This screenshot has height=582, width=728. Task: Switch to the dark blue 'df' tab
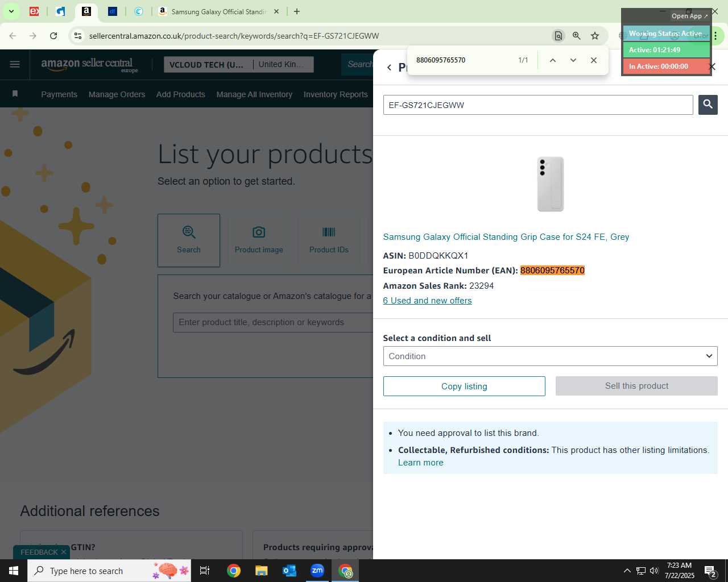(112, 11)
